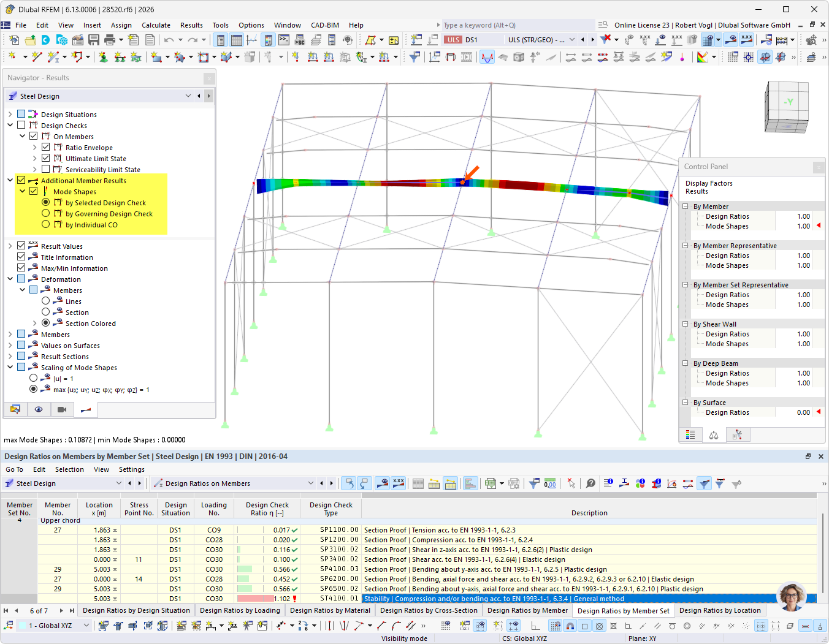This screenshot has width=829, height=644.
Task: Switch to the Design Ratios by Cross-Section tab
Action: point(429,610)
